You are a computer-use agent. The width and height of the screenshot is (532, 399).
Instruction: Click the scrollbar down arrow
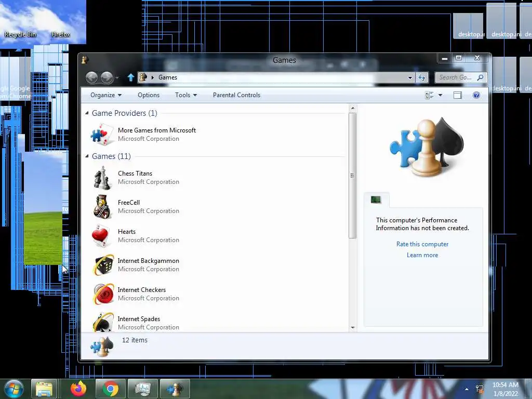353,327
